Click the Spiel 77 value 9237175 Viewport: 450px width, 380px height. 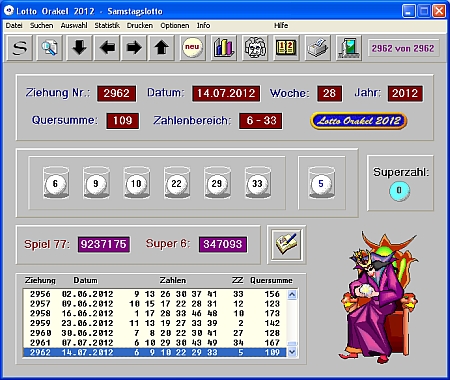pyautogui.click(x=104, y=245)
